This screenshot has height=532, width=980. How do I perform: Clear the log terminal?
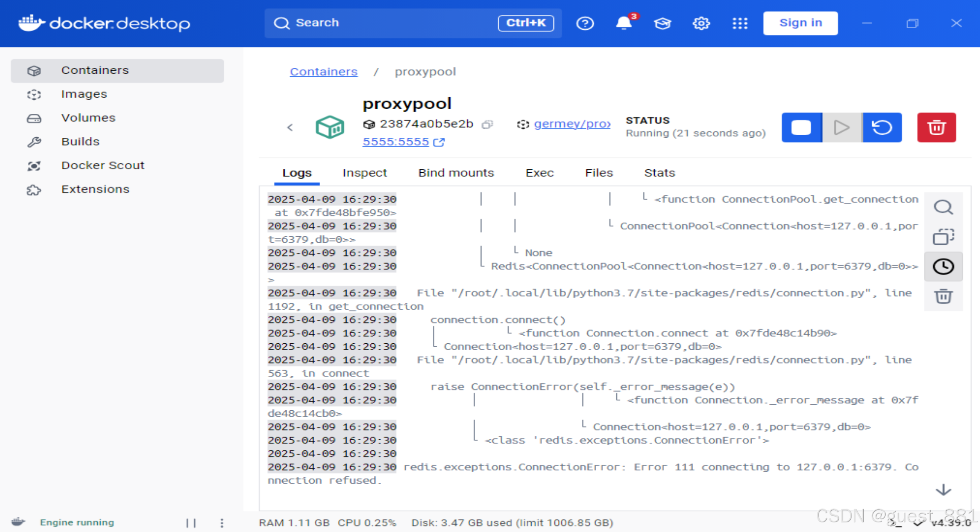tap(943, 296)
